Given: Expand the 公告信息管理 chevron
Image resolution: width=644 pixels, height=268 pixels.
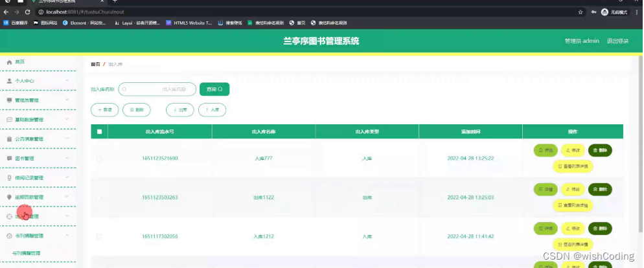Looking at the screenshot, I should coord(67,139).
